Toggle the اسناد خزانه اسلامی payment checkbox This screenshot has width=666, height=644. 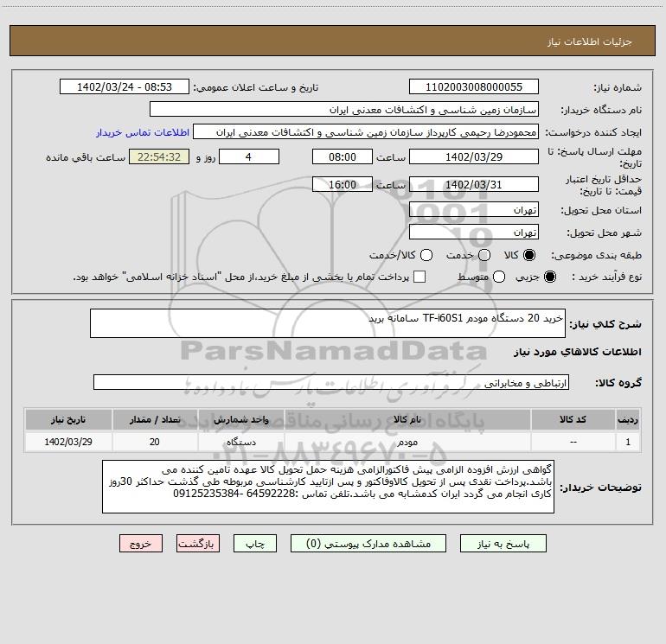click(419, 277)
